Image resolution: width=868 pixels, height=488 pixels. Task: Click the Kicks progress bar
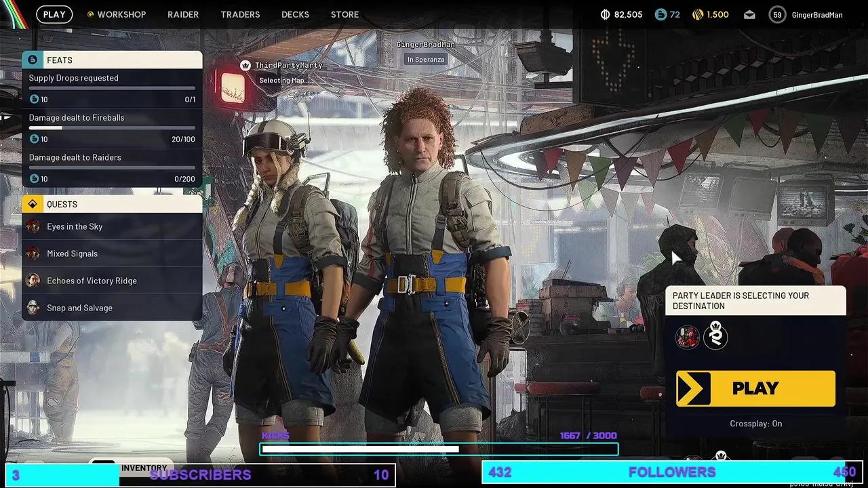(x=438, y=449)
